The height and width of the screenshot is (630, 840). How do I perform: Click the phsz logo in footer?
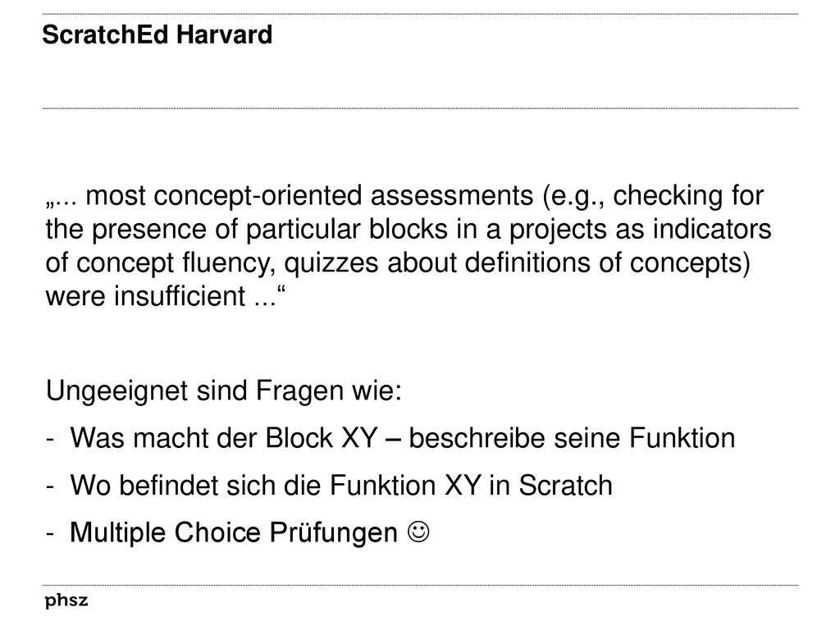pyautogui.click(x=66, y=601)
